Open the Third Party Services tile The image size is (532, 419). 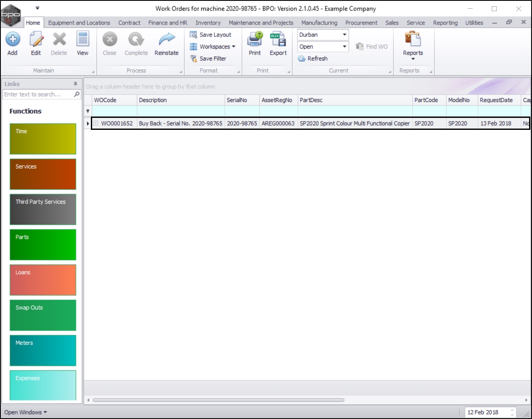[x=43, y=209]
